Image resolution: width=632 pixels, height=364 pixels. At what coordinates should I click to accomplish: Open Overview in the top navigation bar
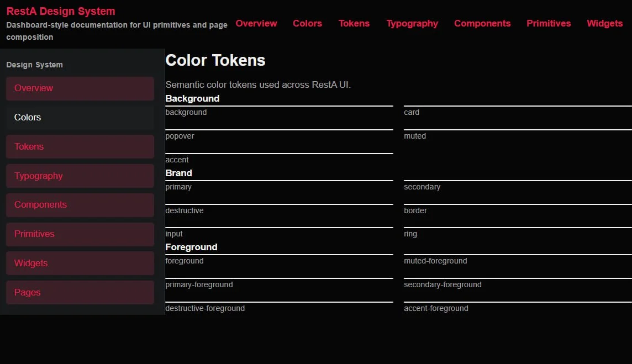pos(256,23)
